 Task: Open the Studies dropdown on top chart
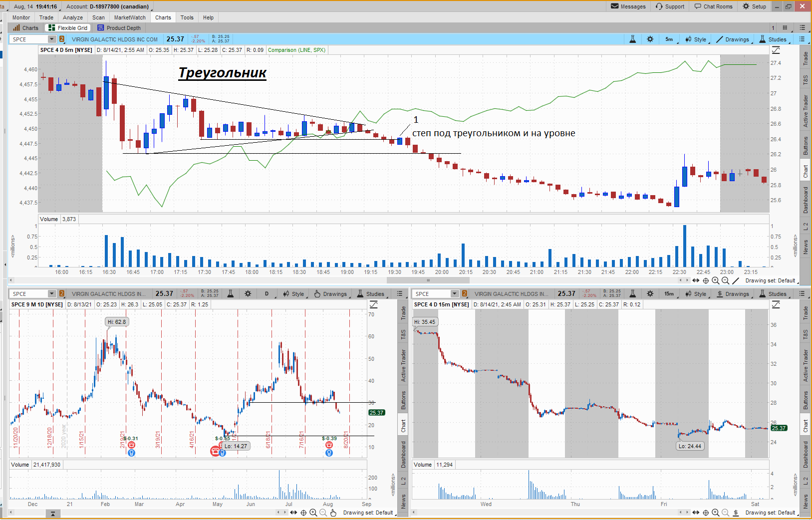tap(774, 39)
